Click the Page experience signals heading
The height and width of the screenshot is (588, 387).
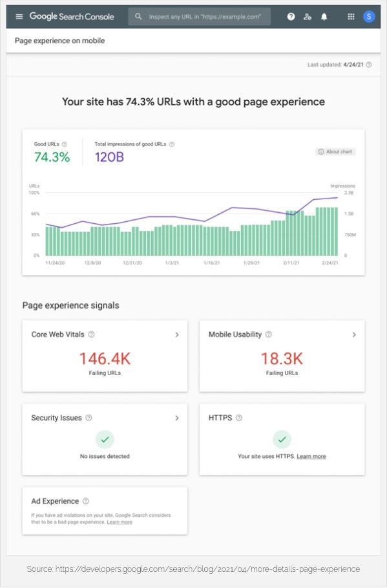tap(71, 305)
